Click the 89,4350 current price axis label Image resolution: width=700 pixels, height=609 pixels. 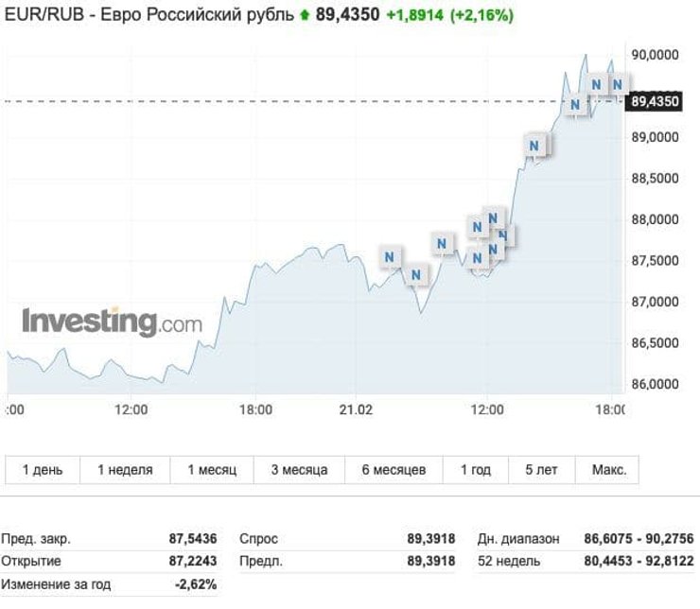pyautogui.click(x=656, y=100)
